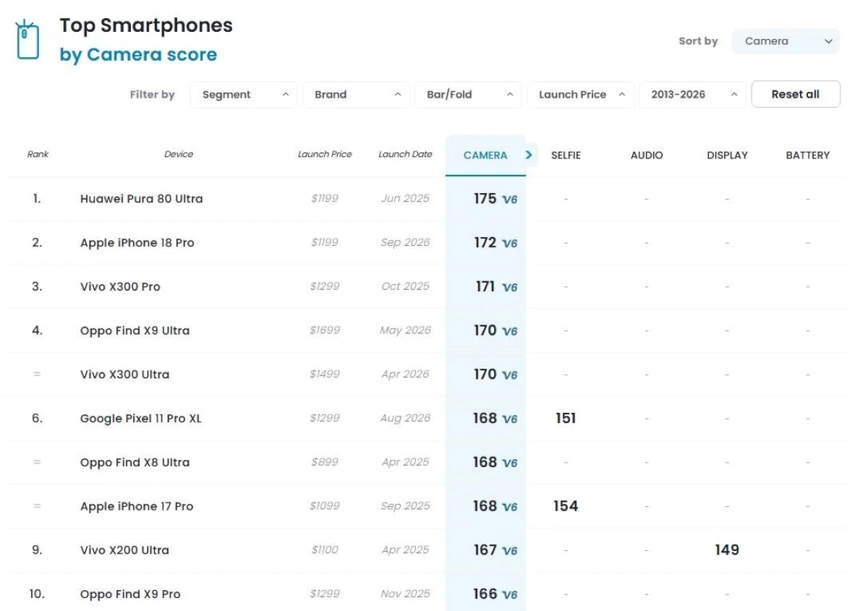Open Google Pixel 11 Pro XL entry
Screen dimensions: 868x611
(141, 419)
